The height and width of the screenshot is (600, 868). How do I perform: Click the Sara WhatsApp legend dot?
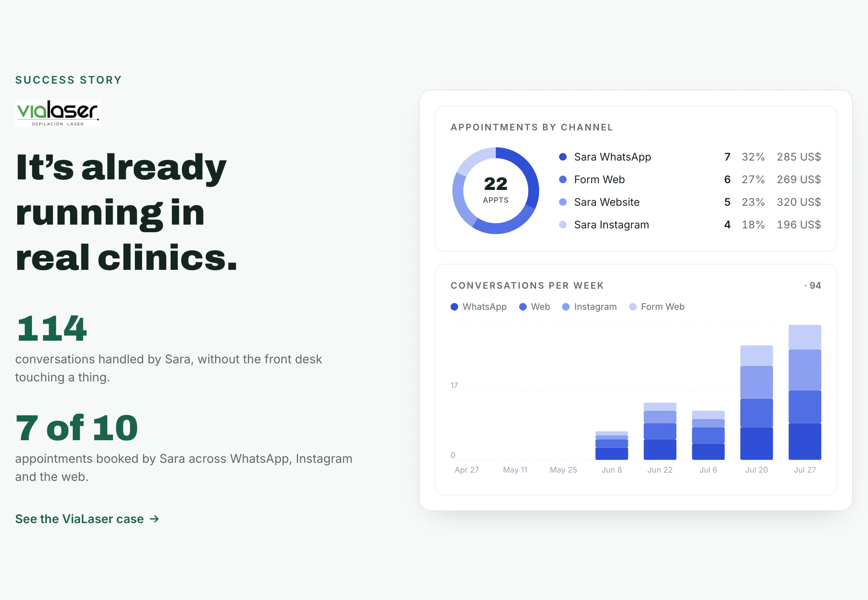[563, 157]
